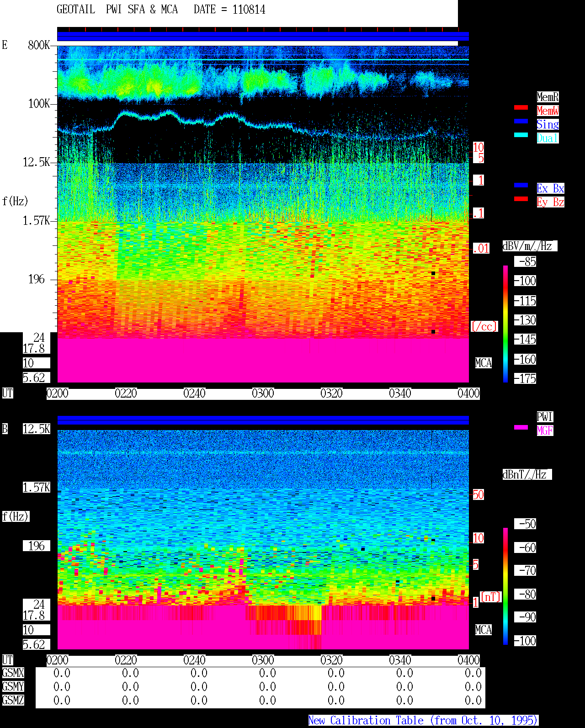Select the MemR legend label
The image size is (585, 728).
tap(548, 97)
